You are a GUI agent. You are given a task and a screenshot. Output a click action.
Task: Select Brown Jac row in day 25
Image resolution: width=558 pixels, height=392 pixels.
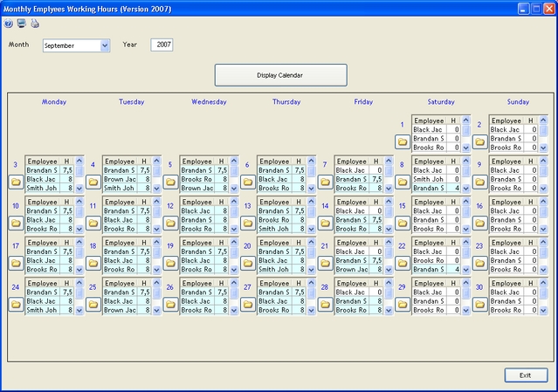click(x=127, y=310)
